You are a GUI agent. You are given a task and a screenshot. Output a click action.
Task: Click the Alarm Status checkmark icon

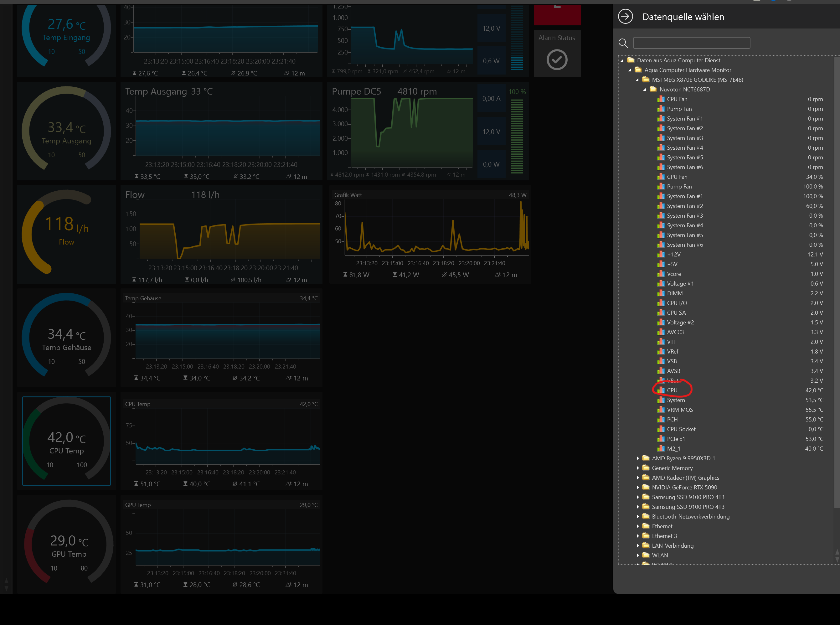coord(557,60)
